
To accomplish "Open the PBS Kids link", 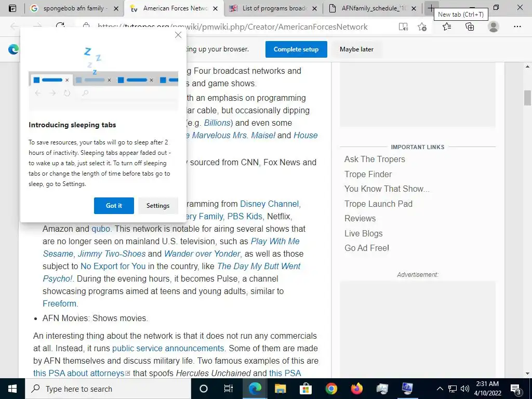I will 245,217.
